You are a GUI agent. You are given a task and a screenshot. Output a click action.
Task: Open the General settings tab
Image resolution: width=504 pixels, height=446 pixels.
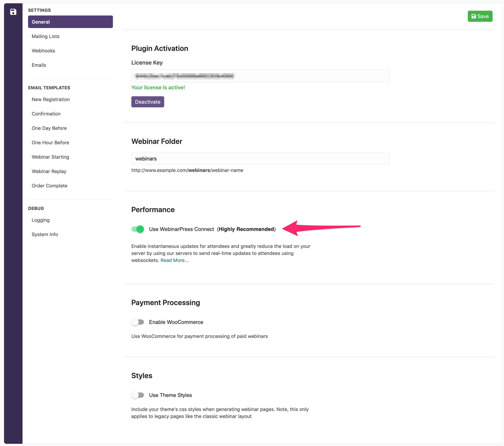70,22
